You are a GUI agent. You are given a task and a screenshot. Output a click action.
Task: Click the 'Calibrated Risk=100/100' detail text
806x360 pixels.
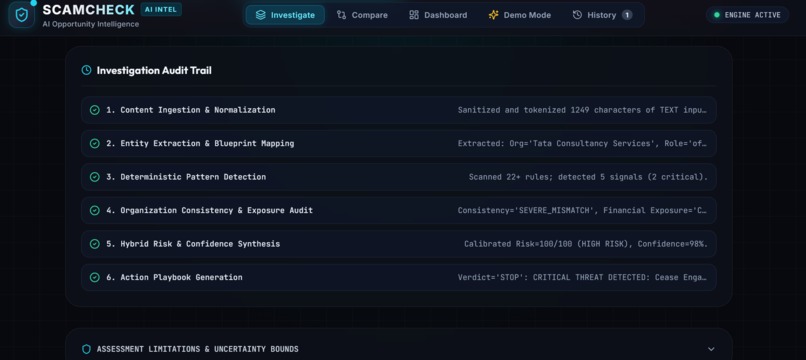tap(586, 244)
